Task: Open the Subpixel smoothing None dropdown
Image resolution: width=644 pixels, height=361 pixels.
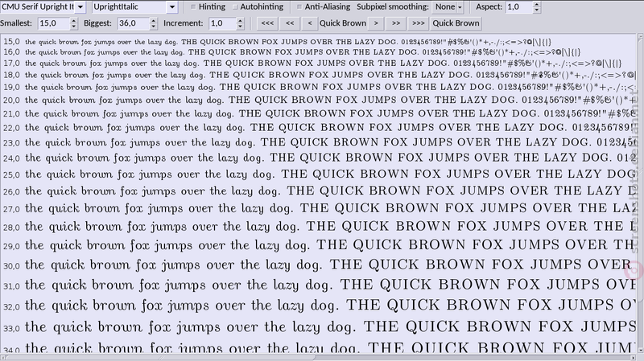Action: coord(448,6)
